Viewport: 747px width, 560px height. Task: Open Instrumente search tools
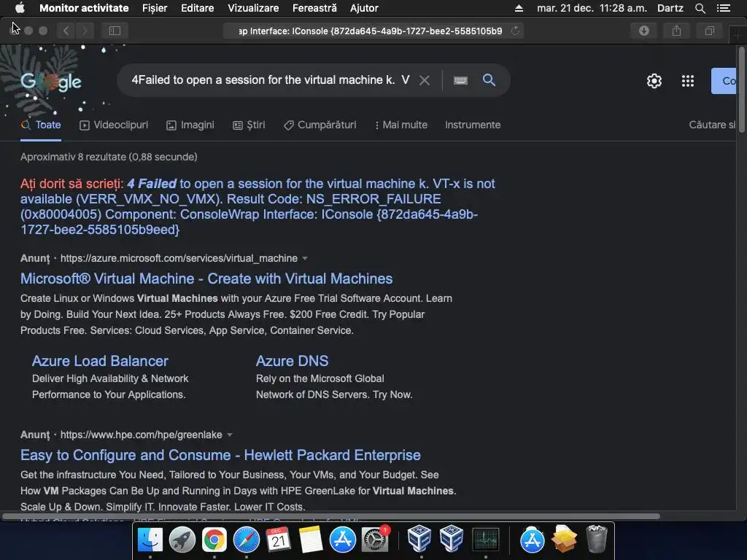(x=473, y=125)
